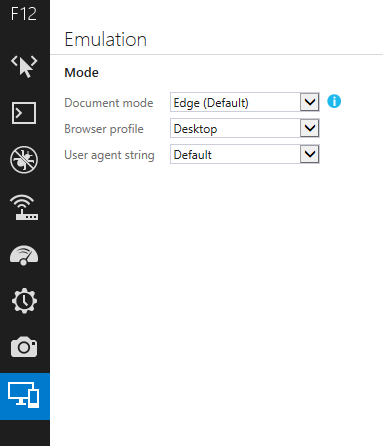The height and width of the screenshot is (446, 383).
Task: Open the Memory camera tool
Action: (24, 347)
